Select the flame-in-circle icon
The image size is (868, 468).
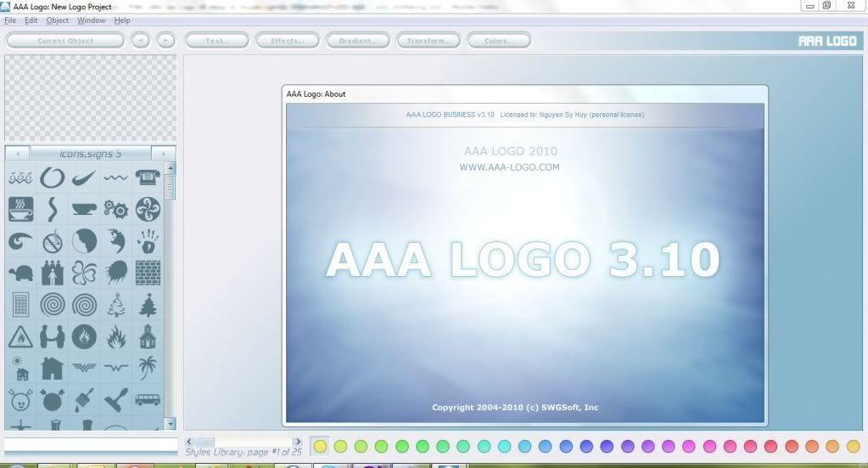tap(84, 336)
